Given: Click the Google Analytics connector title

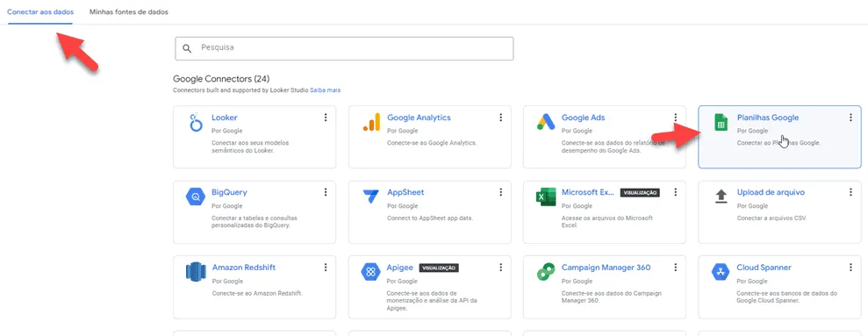Looking at the screenshot, I should pyautogui.click(x=419, y=118).
